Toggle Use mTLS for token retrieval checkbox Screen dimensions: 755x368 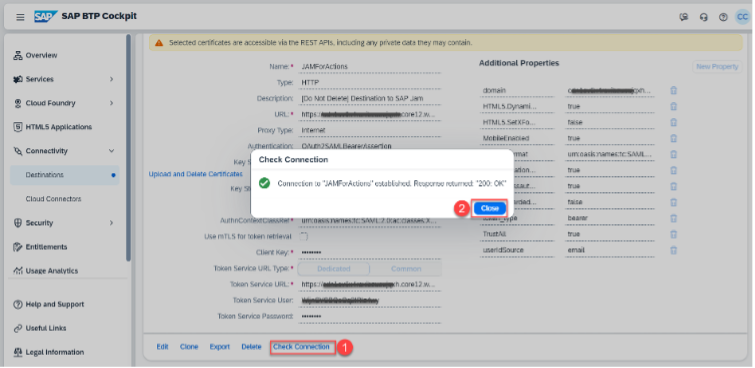coord(304,236)
